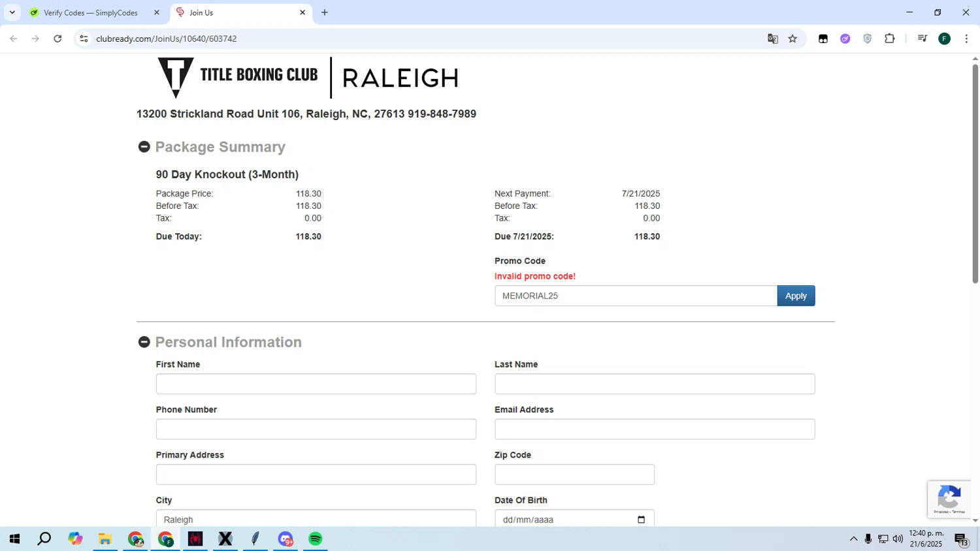Go forward to the next page
The height and width of the screenshot is (551, 980).
[x=35, y=39]
